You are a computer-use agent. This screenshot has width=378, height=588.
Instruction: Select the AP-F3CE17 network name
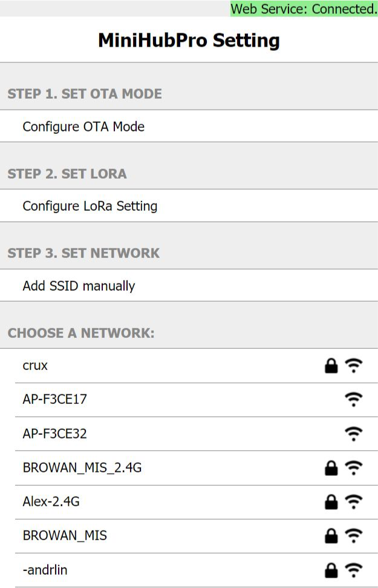pyautogui.click(x=54, y=400)
